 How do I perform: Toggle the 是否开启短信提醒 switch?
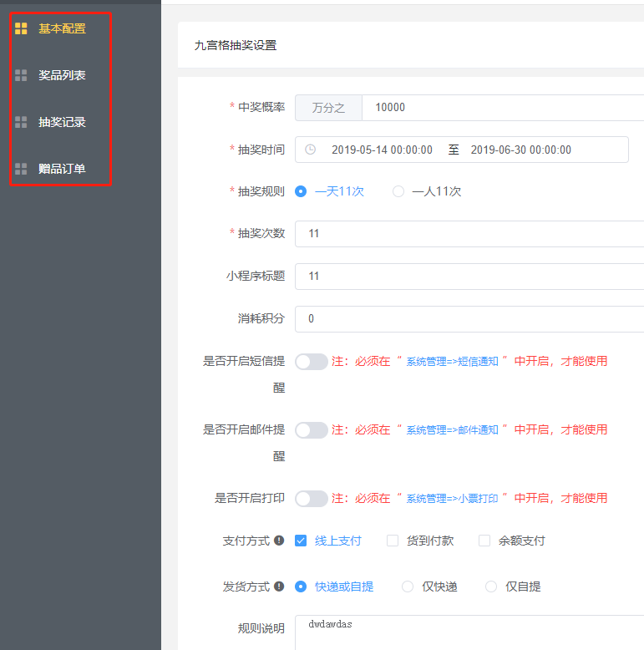312,362
